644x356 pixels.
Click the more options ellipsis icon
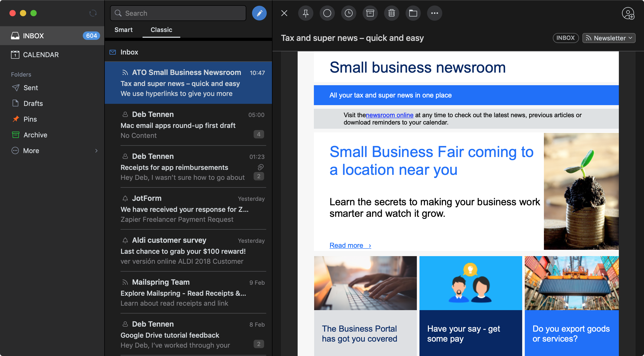coord(435,13)
